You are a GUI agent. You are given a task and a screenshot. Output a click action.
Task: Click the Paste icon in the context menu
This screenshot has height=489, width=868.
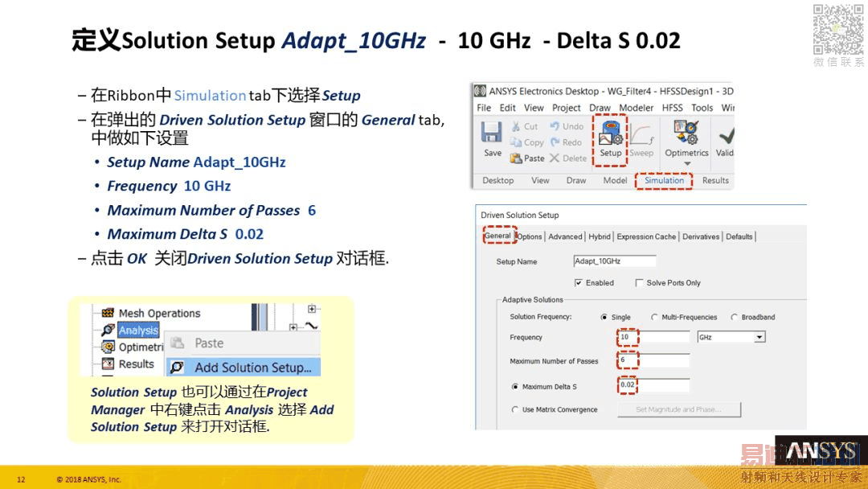[x=177, y=343]
